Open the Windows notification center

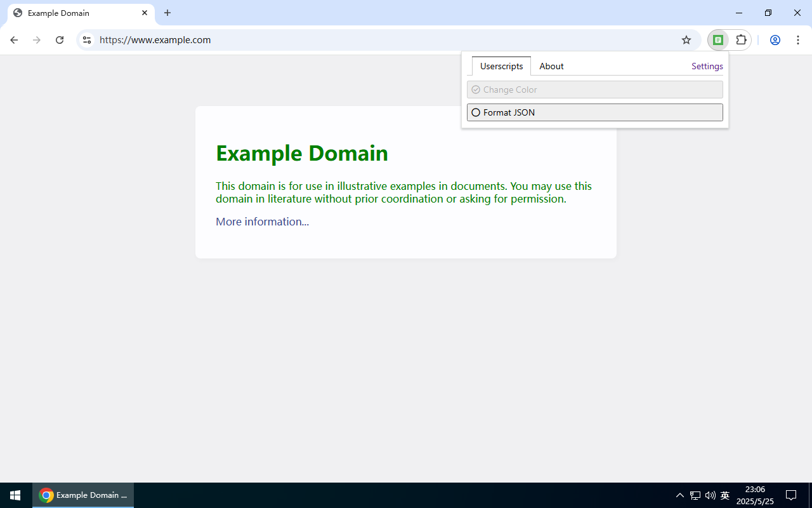pos(791,495)
